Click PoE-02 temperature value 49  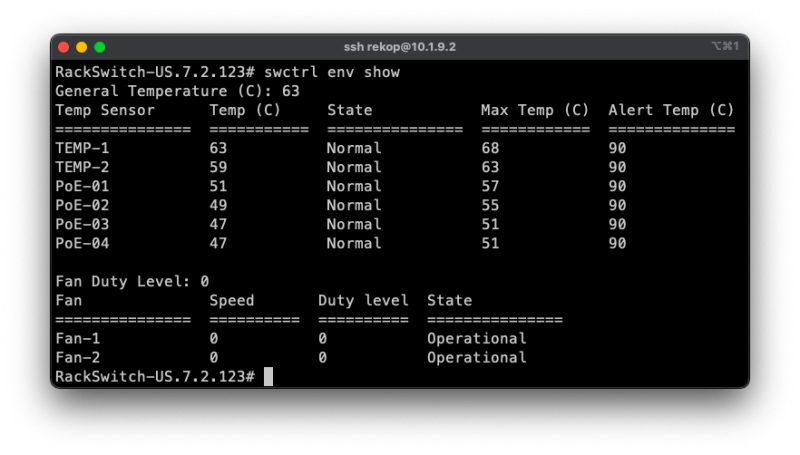click(218, 206)
